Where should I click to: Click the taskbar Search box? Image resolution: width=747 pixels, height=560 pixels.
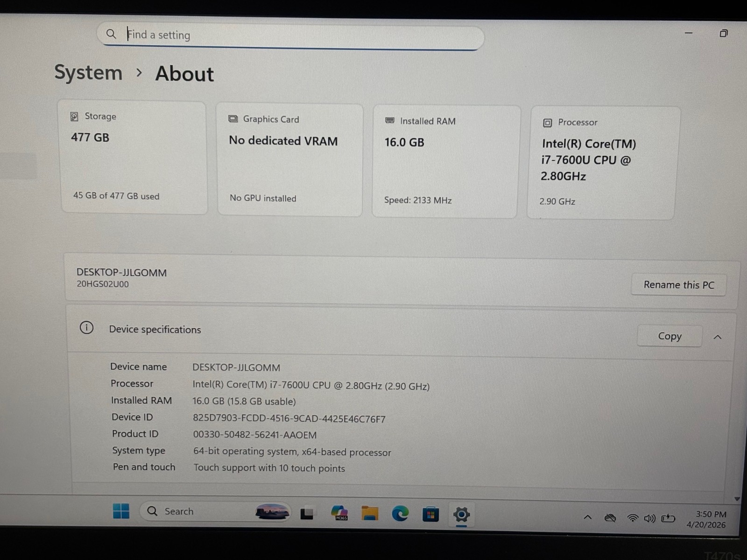[x=215, y=511]
